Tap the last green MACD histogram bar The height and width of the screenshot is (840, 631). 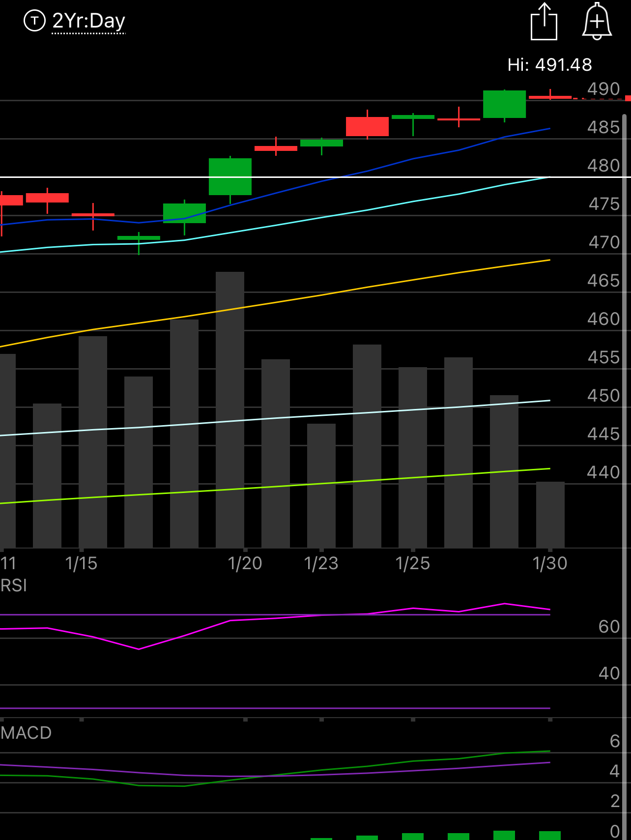(x=550, y=836)
